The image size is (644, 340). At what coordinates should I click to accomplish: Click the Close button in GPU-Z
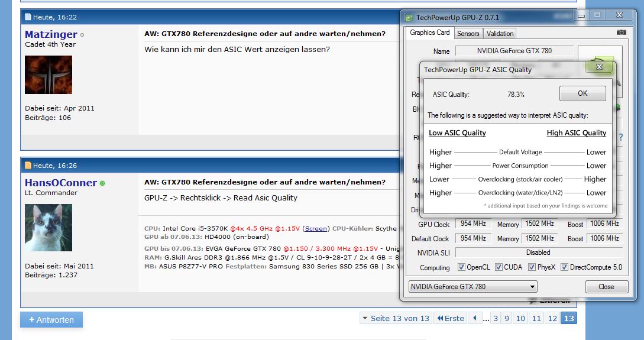[607, 287]
